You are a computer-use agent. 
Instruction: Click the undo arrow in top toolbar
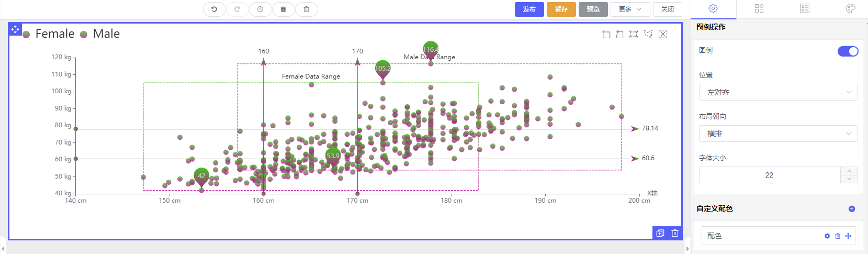(214, 9)
